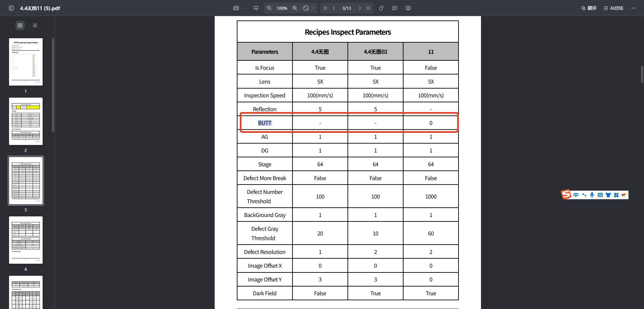The image size is (644, 309).
Task: Click the zoom out magnifier
Action: [269, 8]
